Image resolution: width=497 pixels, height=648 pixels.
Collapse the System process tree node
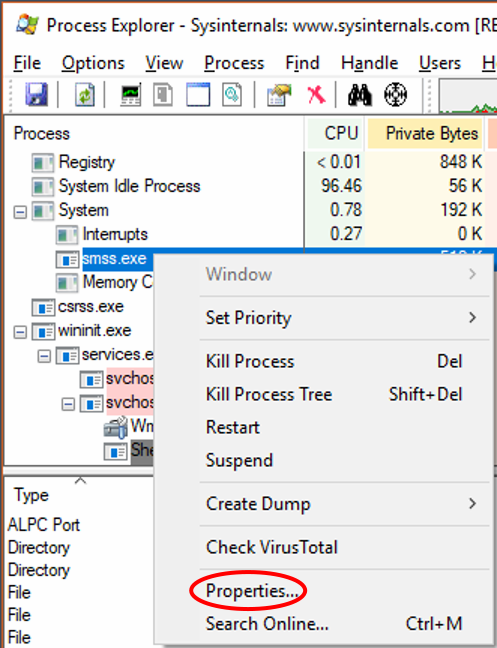tap(20, 212)
